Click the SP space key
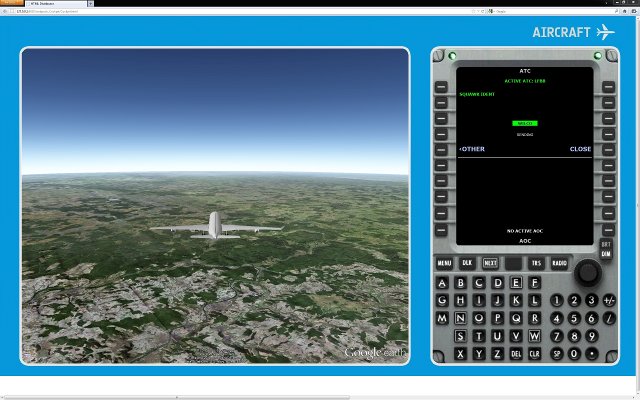The height and width of the screenshot is (400, 640). tap(556, 353)
